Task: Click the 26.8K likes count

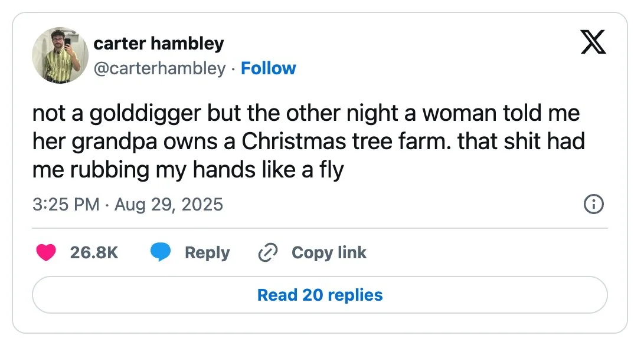Action: pos(94,253)
